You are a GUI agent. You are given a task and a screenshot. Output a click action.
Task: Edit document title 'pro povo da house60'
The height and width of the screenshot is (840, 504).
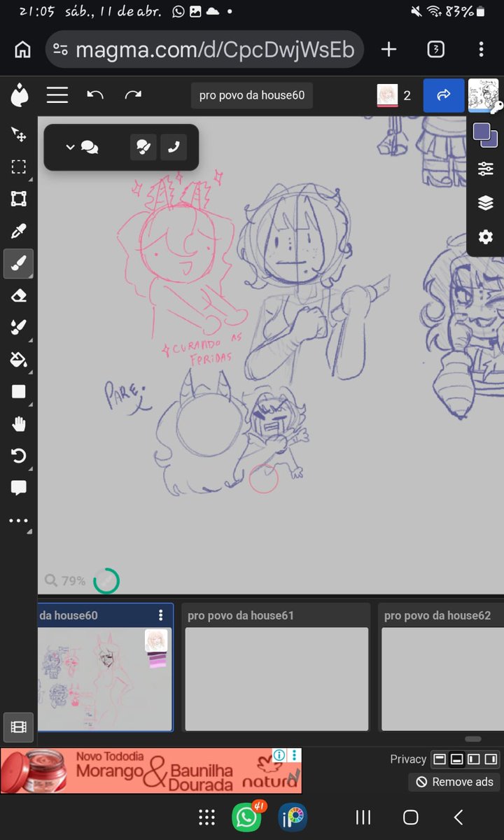252,95
